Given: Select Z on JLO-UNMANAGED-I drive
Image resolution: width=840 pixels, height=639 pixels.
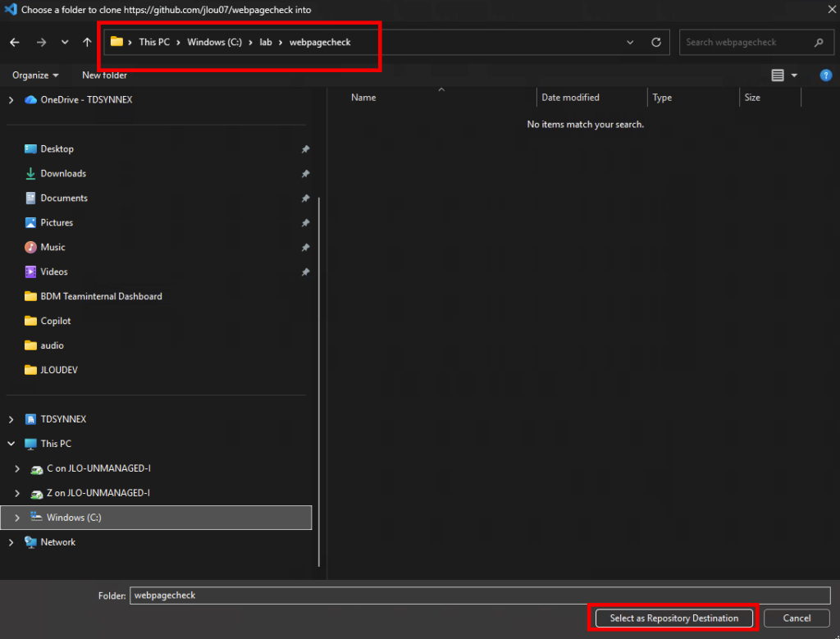Looking at the screenshot, I should 98,493.
